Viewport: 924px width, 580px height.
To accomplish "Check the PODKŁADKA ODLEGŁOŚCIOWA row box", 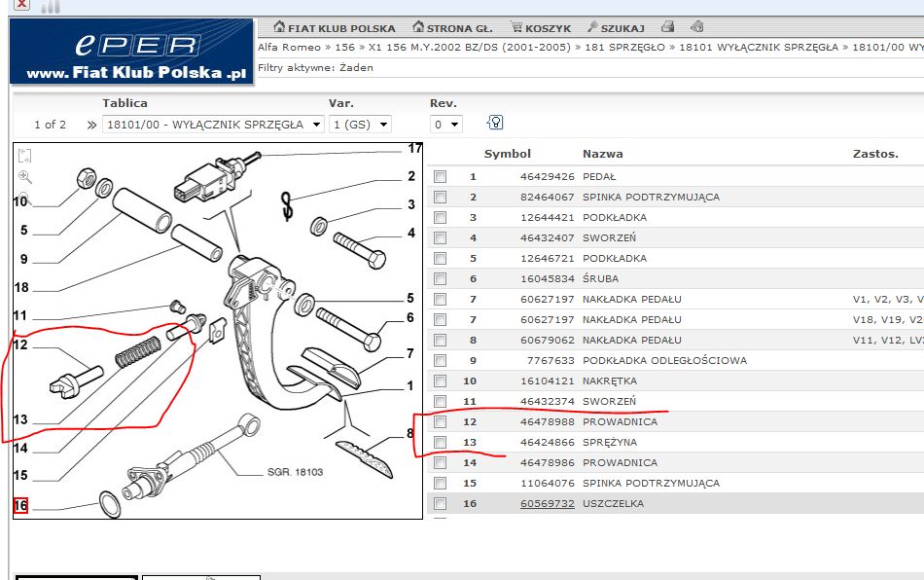I will pyautogui.click(x=441, y=361).
